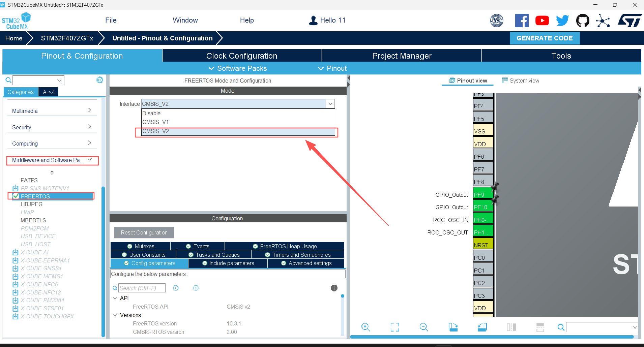Open the ST Twitter icon
This screenshot has width=644, height=347.
pos(562,21)
